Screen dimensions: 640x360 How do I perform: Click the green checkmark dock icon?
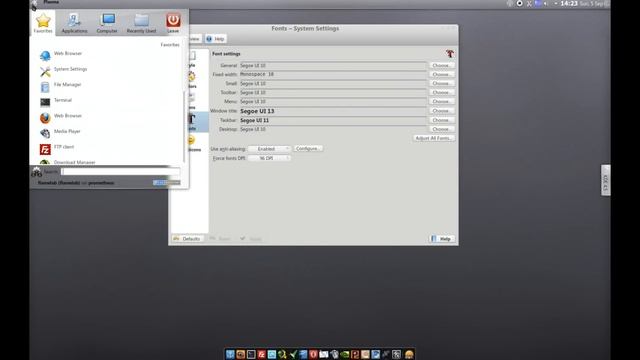pos(293,354)
